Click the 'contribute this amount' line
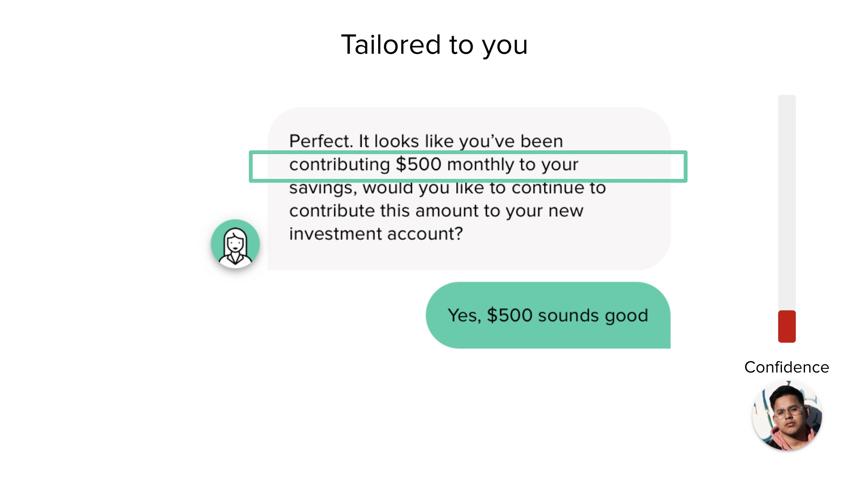Image resolution: width=868 pixels, height=488 pixels. coord(436,211)
